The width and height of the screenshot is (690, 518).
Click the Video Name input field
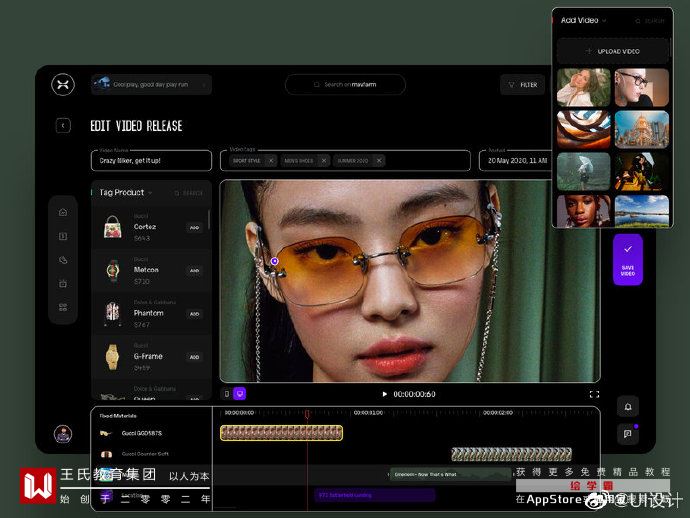point(151,161)
